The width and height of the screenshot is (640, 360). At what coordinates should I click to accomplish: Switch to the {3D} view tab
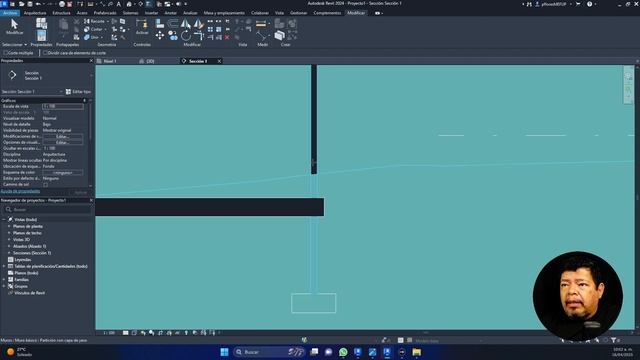(150, 61)
